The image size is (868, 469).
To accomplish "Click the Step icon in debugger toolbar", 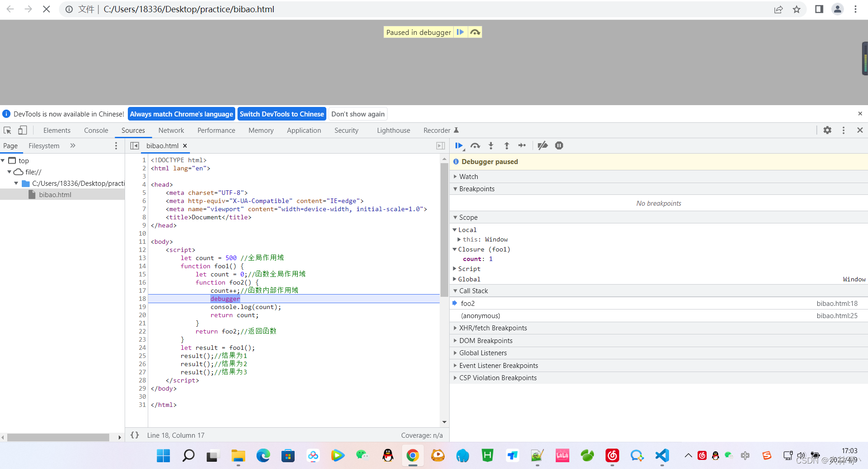I will tap(522, 145).
